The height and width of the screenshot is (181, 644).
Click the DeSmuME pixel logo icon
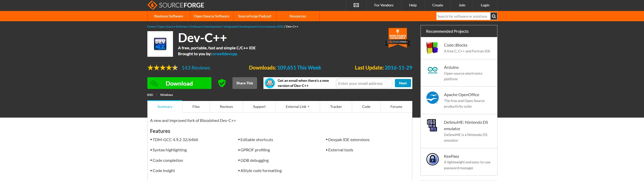pos(432,125)
